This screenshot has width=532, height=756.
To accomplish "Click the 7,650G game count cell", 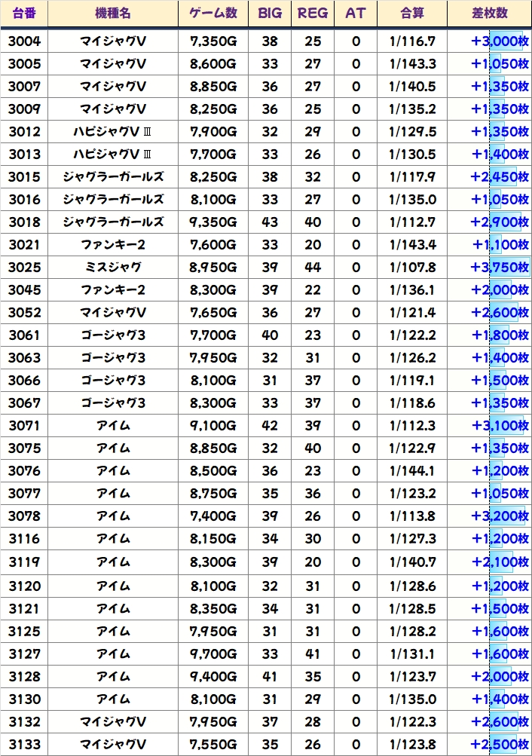I will click(213, 313).
